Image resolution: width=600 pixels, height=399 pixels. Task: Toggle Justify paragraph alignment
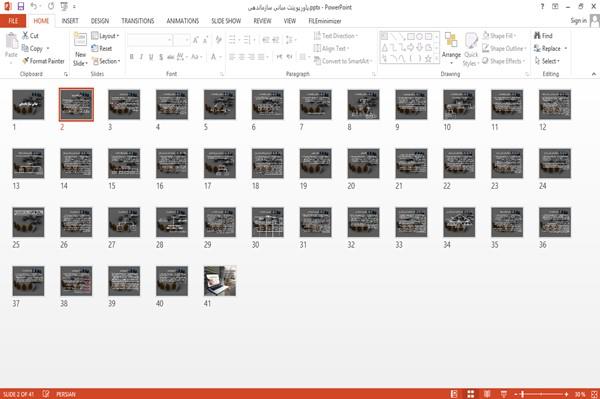tap(261, 57)
